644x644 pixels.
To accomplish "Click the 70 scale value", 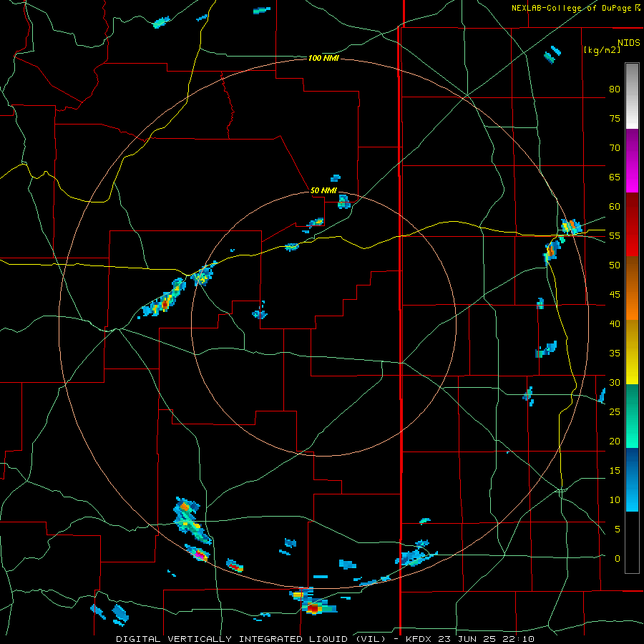I will click(x=615, y=148).
